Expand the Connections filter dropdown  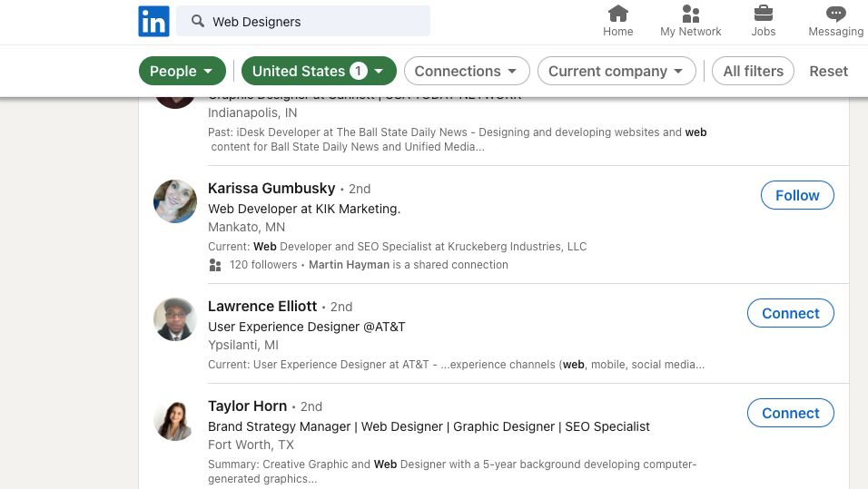tap(466, 71)
